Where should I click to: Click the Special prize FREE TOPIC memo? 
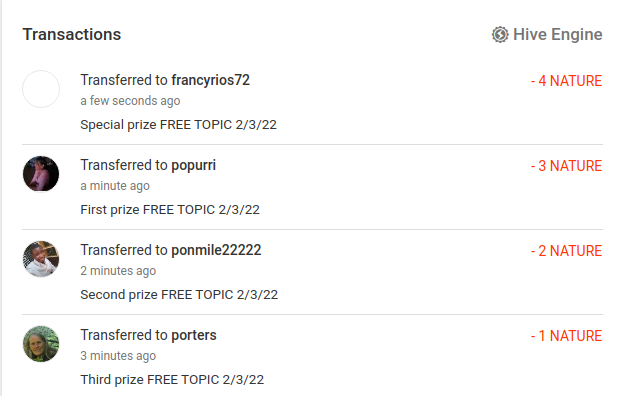coord(179,125)
